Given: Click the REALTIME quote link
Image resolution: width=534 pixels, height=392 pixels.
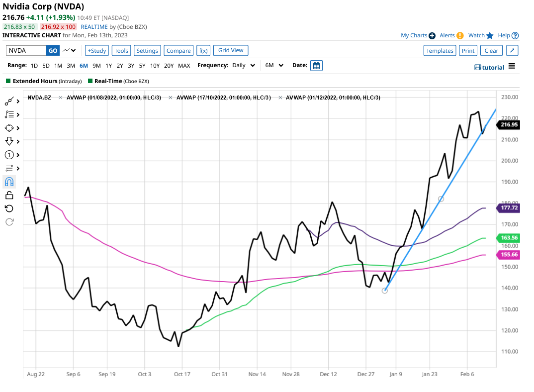Looking at the screenshot, I should click(94, 26).
